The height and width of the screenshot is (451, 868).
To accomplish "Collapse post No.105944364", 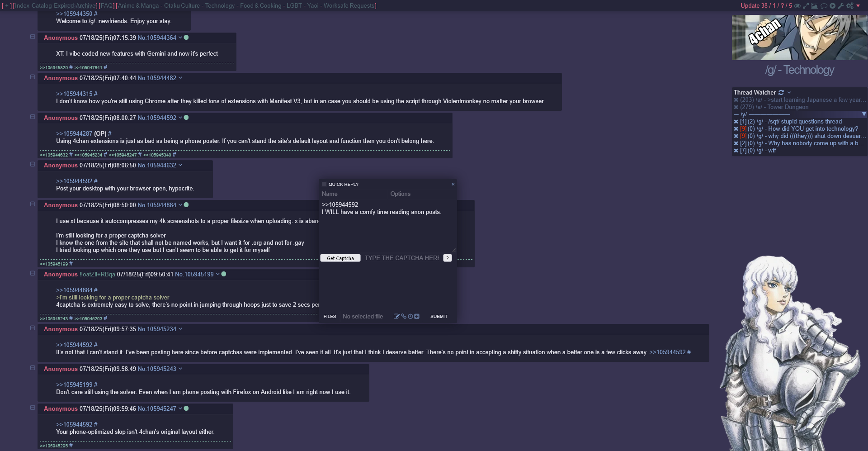I will [33, 37].
